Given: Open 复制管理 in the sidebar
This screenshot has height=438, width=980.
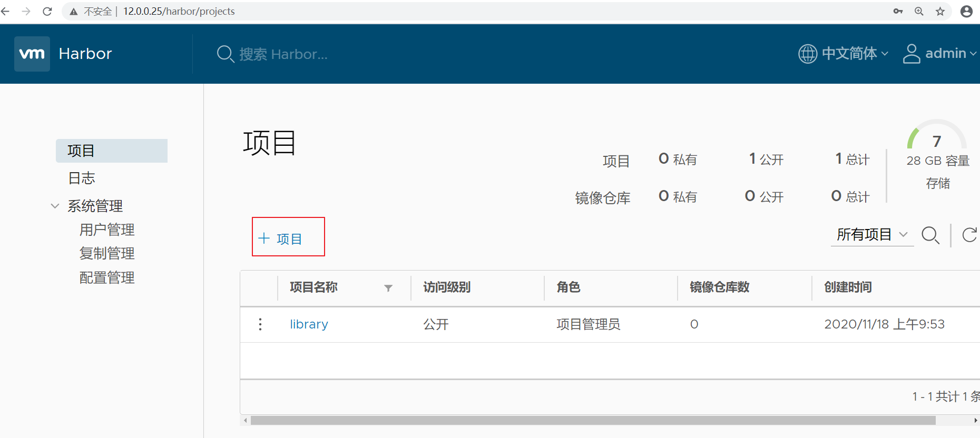Looking at the screenshot, I should click(107, 254).
